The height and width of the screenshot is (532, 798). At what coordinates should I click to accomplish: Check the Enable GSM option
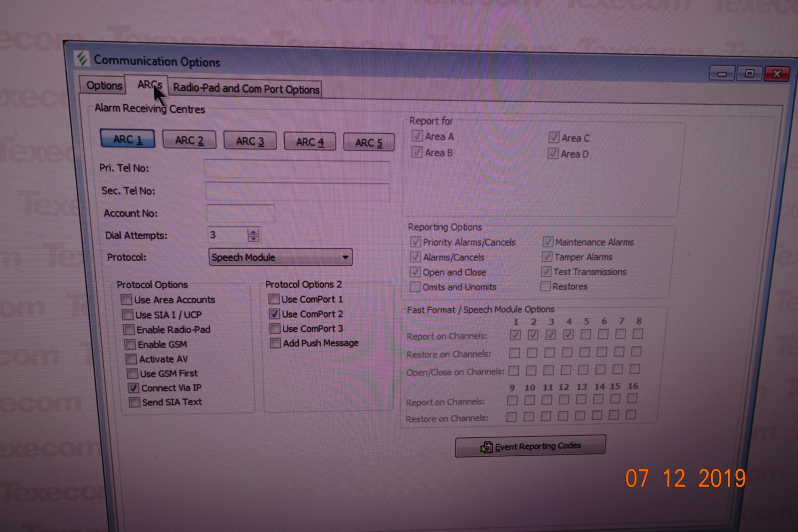coord(130,345)
